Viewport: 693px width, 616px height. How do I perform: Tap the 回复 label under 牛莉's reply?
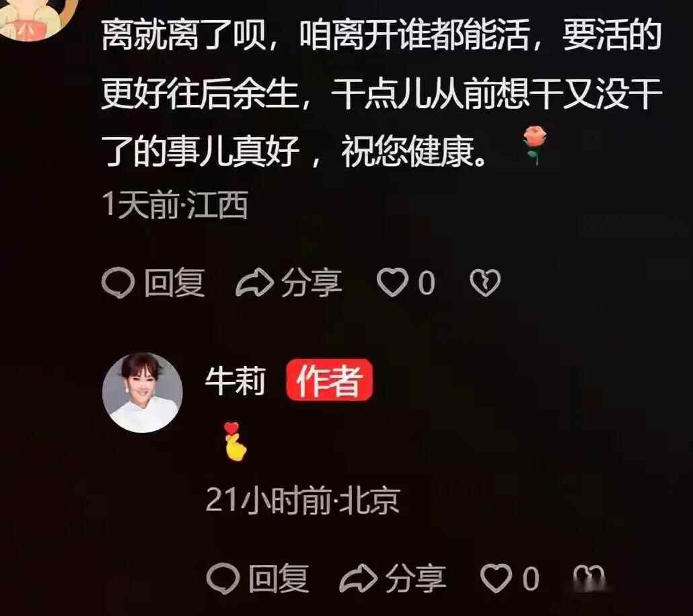(x=279, y=578)
